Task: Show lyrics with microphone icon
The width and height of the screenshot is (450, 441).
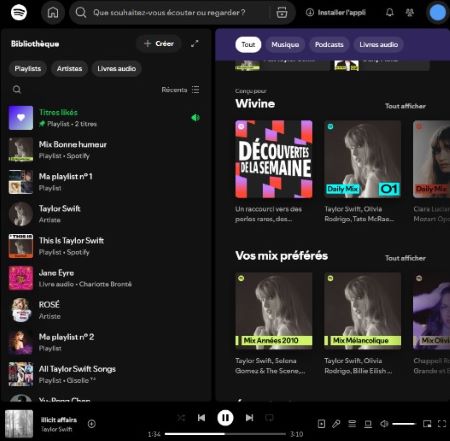Action: pos(336,424)
